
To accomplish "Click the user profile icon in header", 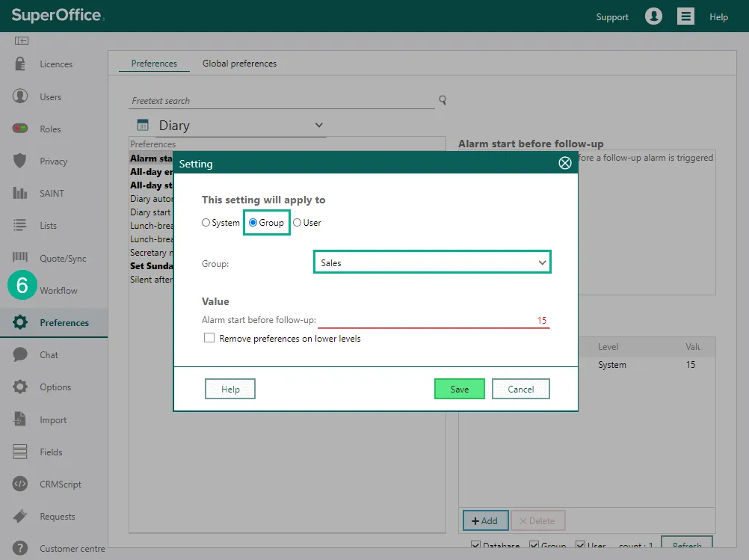I will tap(653, 16).
